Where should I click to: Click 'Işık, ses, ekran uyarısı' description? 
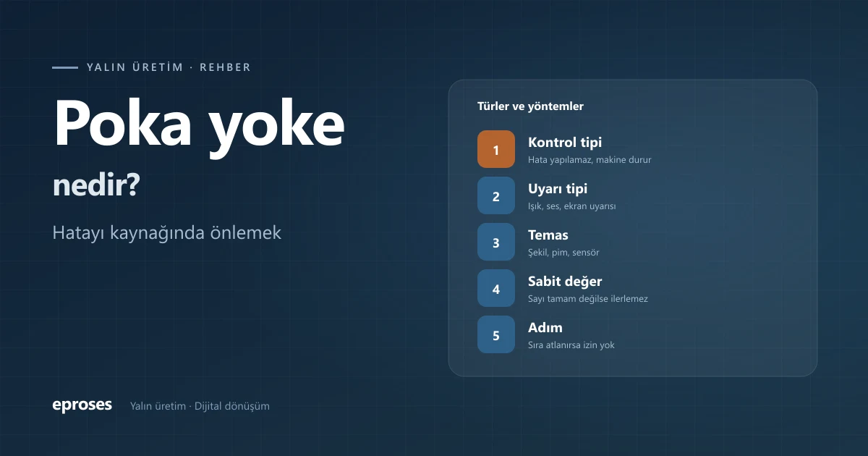click(572, 206)
